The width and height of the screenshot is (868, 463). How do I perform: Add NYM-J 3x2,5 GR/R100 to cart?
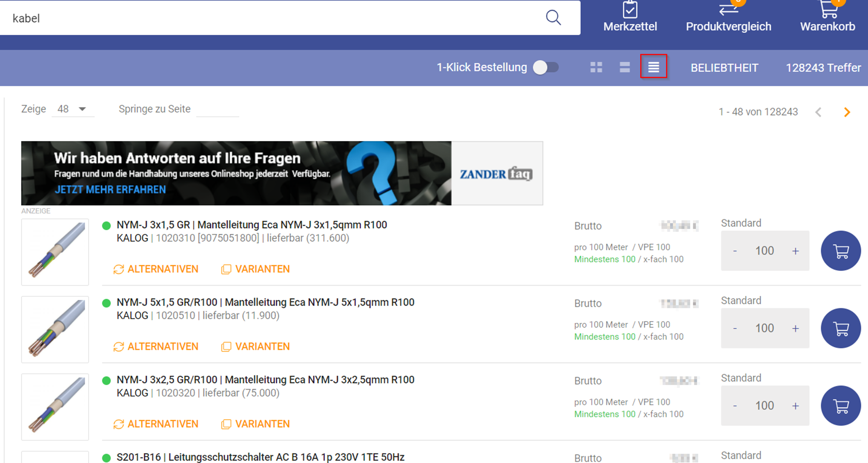(x=840, y=406)
